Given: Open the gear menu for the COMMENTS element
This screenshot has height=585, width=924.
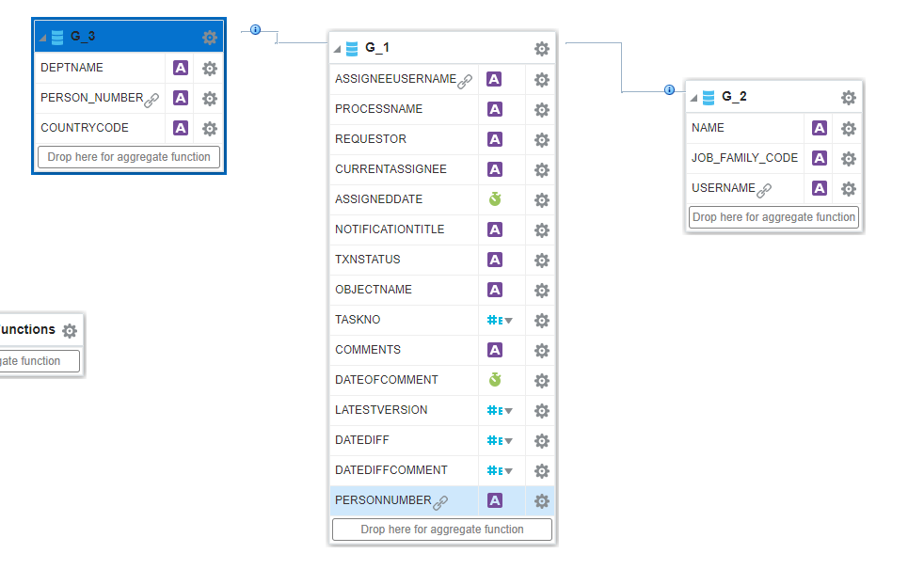Looking at the screenshot, I should [541, 350].
